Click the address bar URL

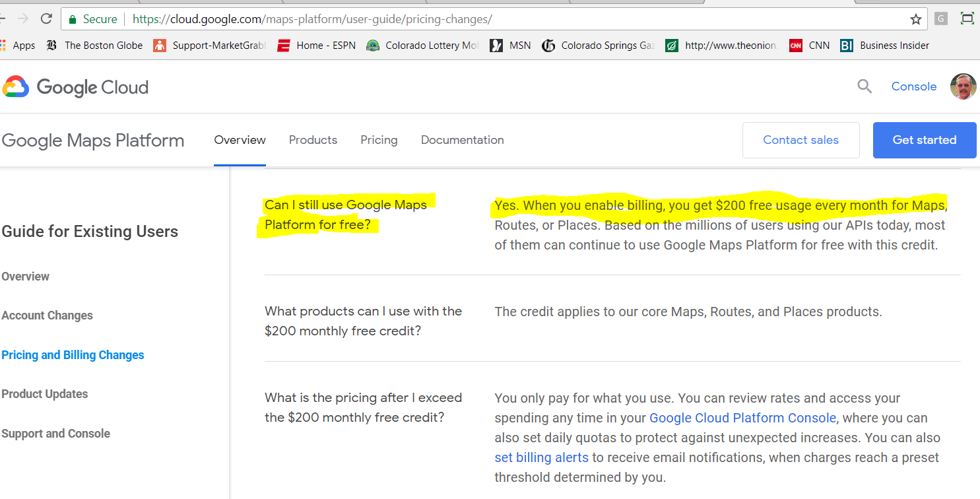(x=312, y=19)
